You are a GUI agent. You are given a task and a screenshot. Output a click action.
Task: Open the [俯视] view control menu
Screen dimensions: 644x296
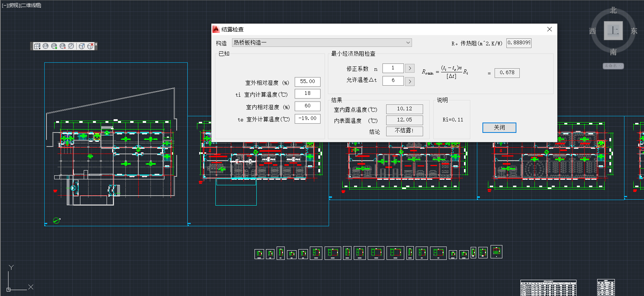(14, 5)
